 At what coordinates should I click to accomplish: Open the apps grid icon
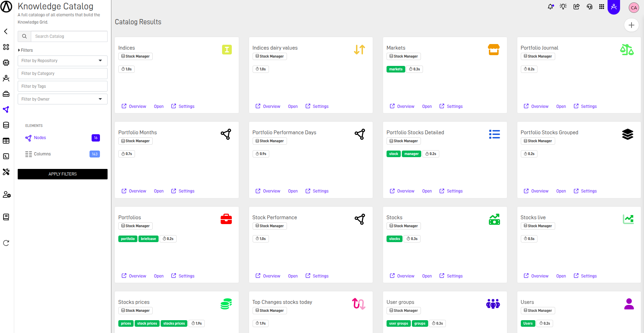pyautogui.click(x=602, y=7)
